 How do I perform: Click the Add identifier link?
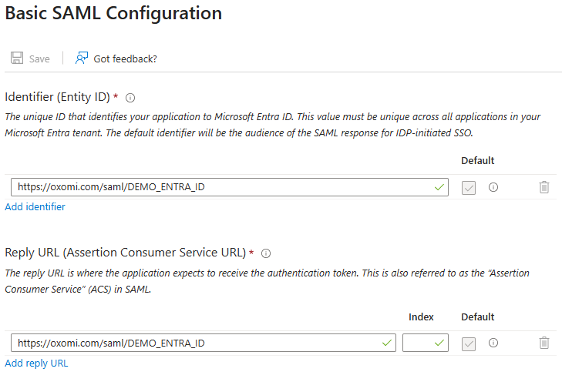35,207
